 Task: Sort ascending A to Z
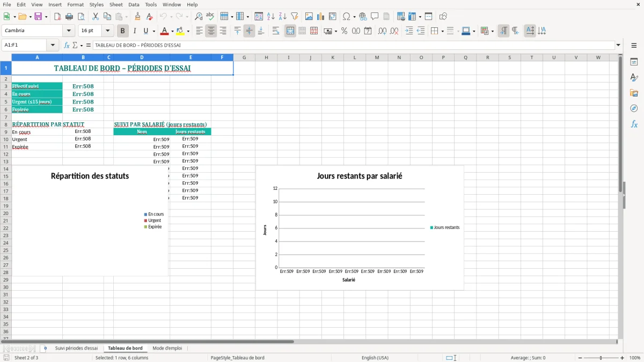point(271,17)
